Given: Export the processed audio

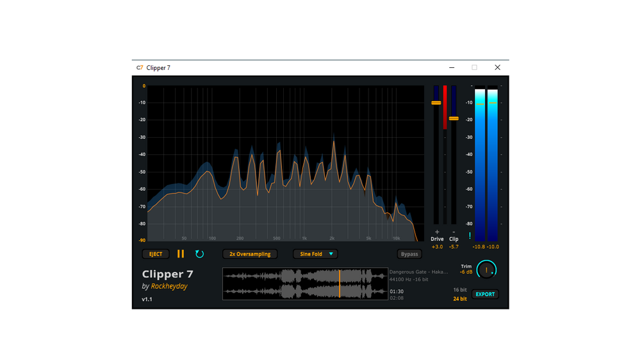Looking at the screenshot, I should coord(485,294).
